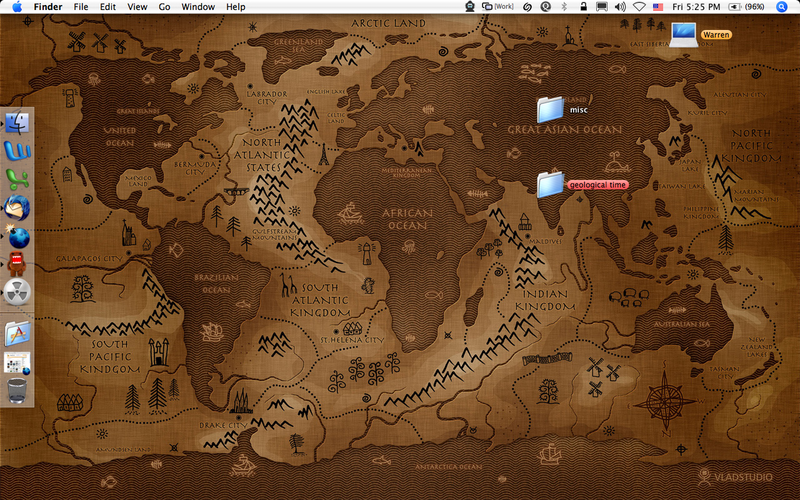Screen dimensions: 800x500
Task: Open the Applications folder in the dock
Action: coord(17,334)
